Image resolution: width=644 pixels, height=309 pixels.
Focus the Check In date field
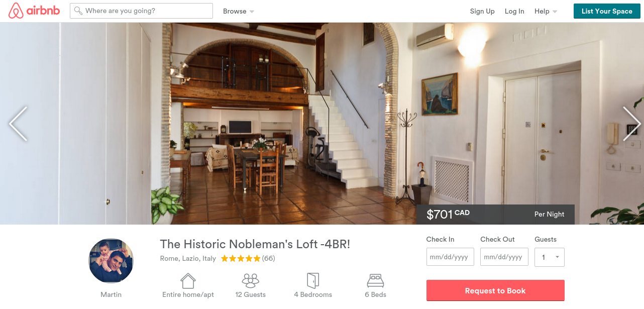(450, 257)
